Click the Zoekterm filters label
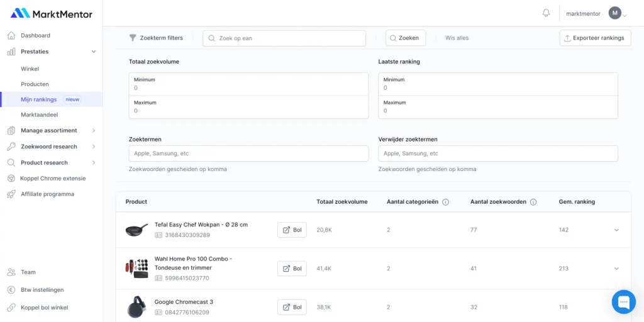644x322 pixels. pos(162,38)
